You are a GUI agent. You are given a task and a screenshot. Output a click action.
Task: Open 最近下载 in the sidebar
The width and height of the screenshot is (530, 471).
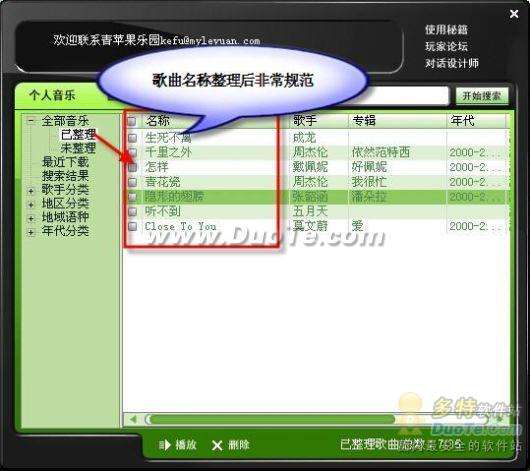[x=65, y=162]
